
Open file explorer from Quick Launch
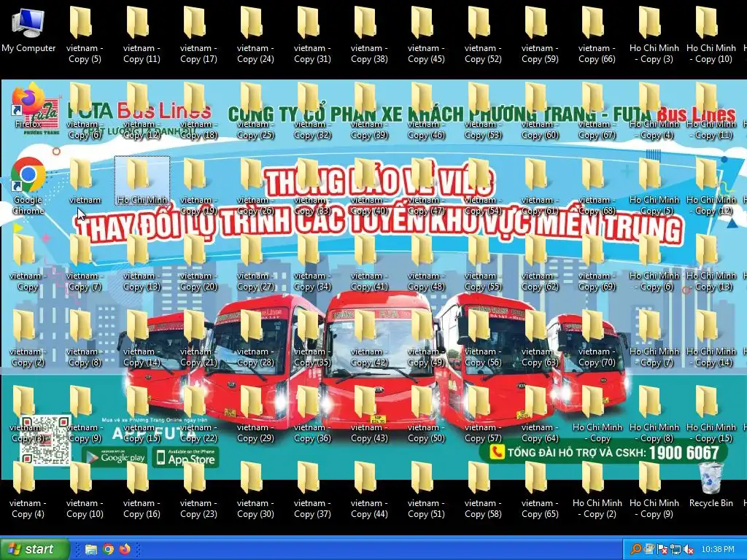pyautogui.click(x=91, y=550)
